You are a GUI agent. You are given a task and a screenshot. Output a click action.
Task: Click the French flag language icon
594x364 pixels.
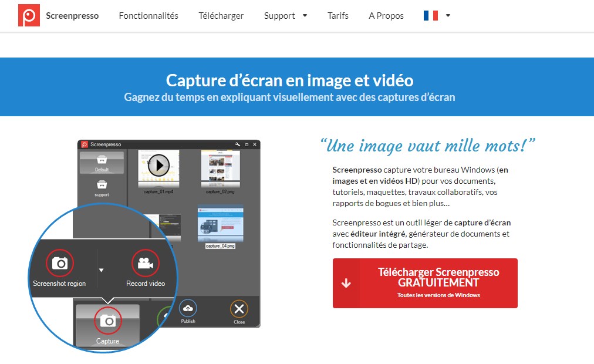pos(431,15)
